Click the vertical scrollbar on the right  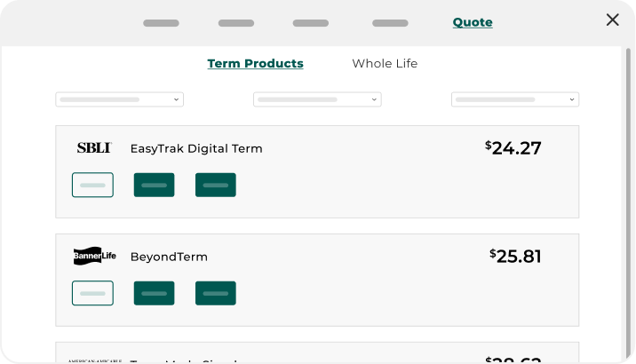629,195
